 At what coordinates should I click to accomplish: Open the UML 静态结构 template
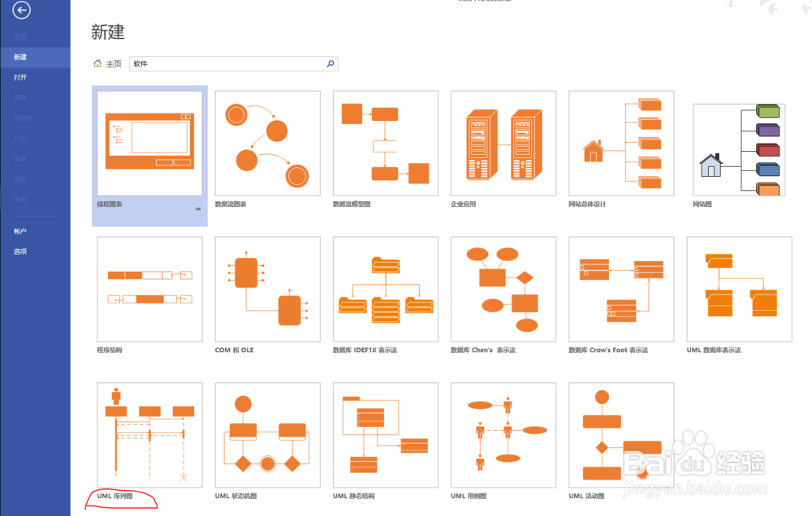point(385,434)
